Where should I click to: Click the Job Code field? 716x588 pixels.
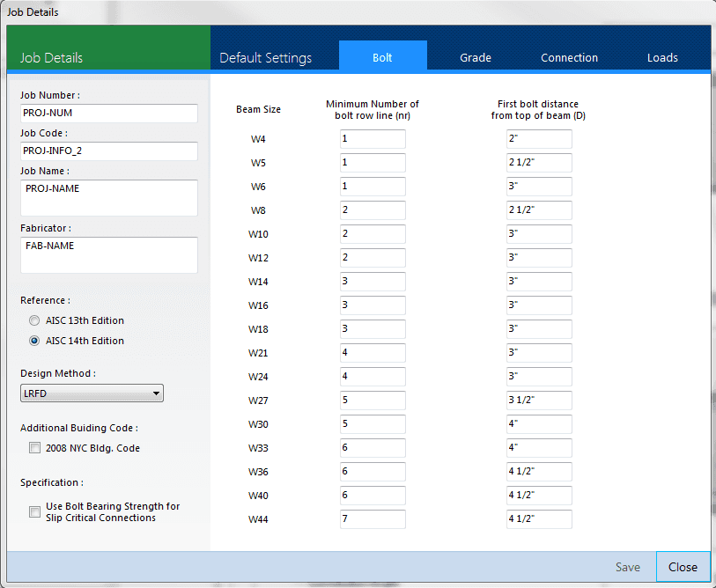click(x=109, y=151)
